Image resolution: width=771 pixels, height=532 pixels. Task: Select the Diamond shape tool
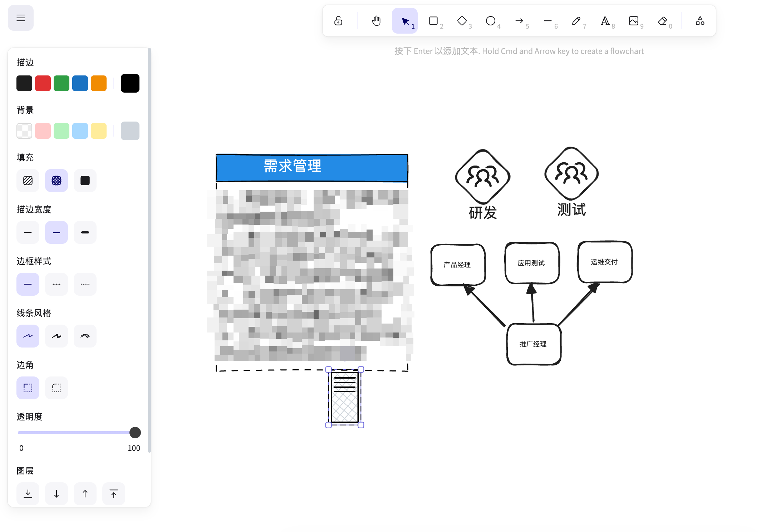[x=462, y=21]
